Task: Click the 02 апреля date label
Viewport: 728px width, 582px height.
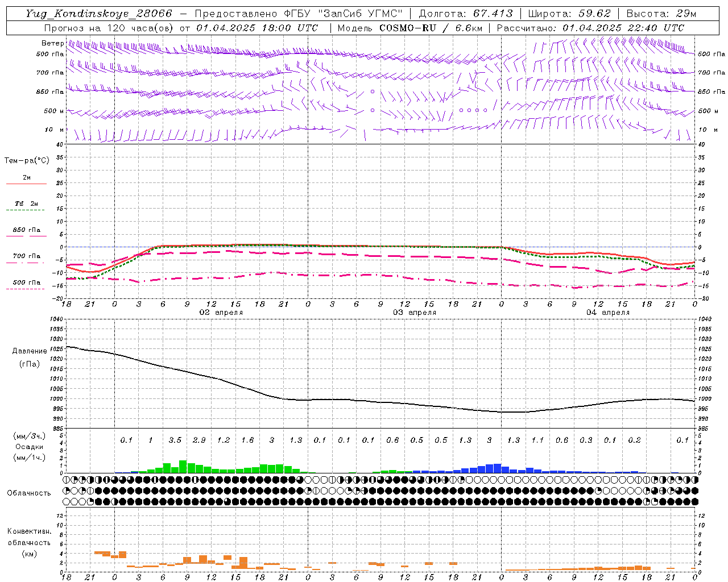Action: tap(221, 313)
